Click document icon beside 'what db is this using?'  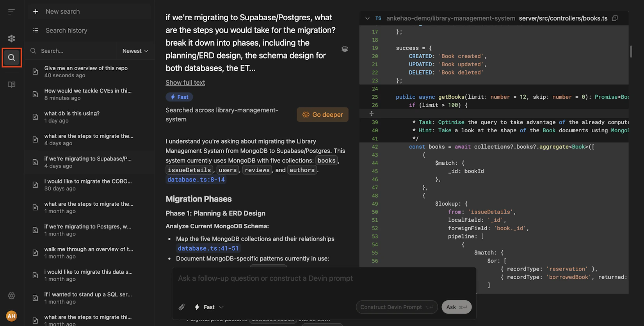pyautogui.click(x=35, y=117)
